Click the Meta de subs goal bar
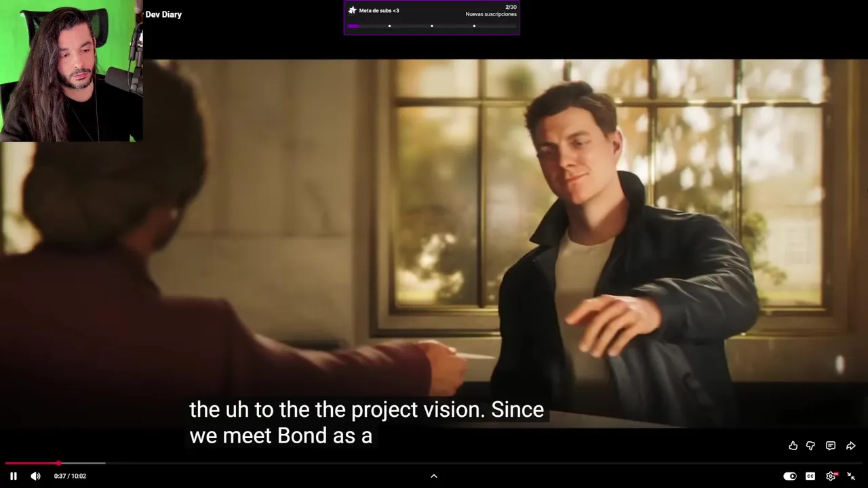This screenshot has height=488, width=868. (x=432, y=26)
